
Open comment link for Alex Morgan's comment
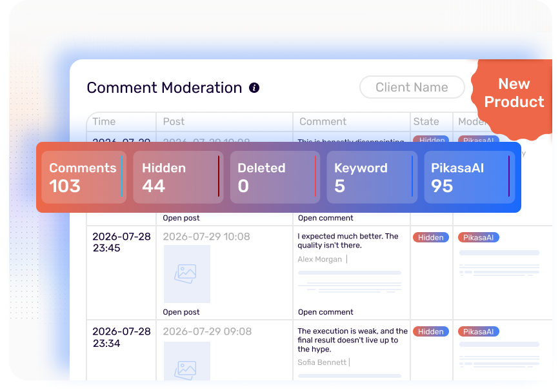coord(325,312)
